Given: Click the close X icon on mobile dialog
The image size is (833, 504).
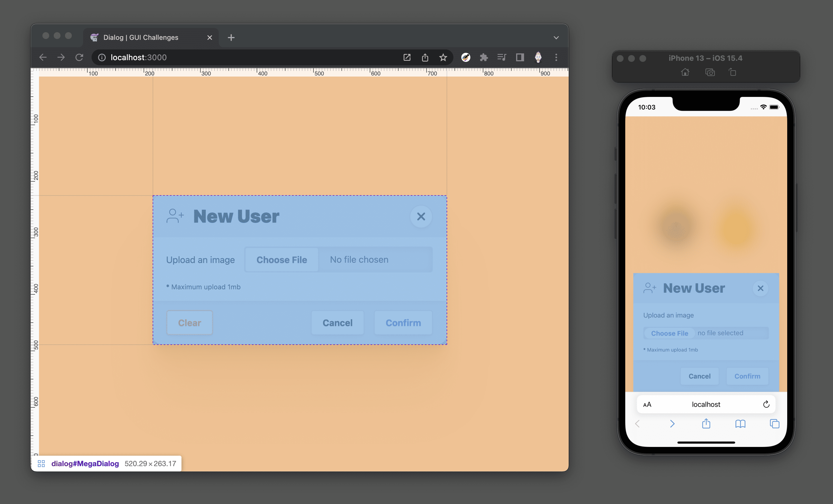Looking at the screenshot, I should (x=760, y=288).
